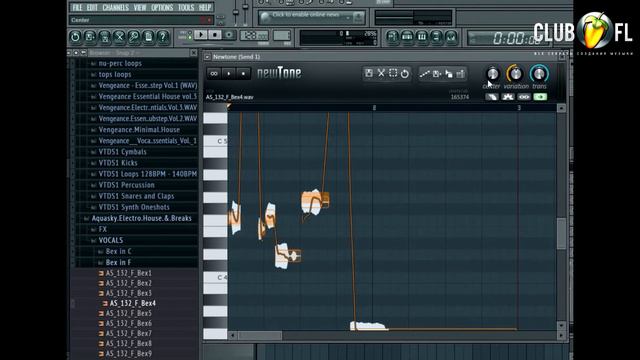Click Newtone reset/undo circular icon
This screenshot has height=360, width=640.
tap(404, 73)
